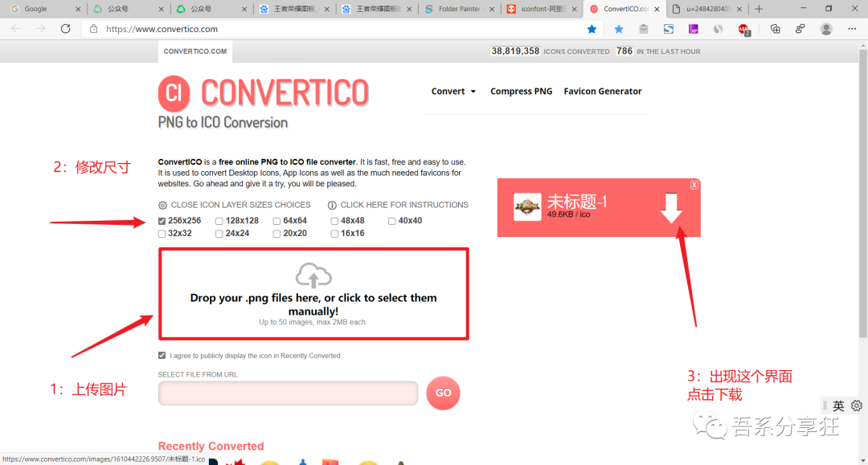Image resolution: width=868 pixels, height=465 pixels.
Task: Switch to the Folder Painter tab
Action: pyautogui.click(x=460, y=9)
